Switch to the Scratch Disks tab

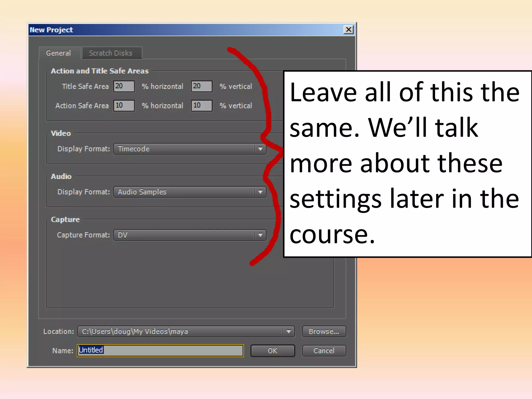[112, 53]
